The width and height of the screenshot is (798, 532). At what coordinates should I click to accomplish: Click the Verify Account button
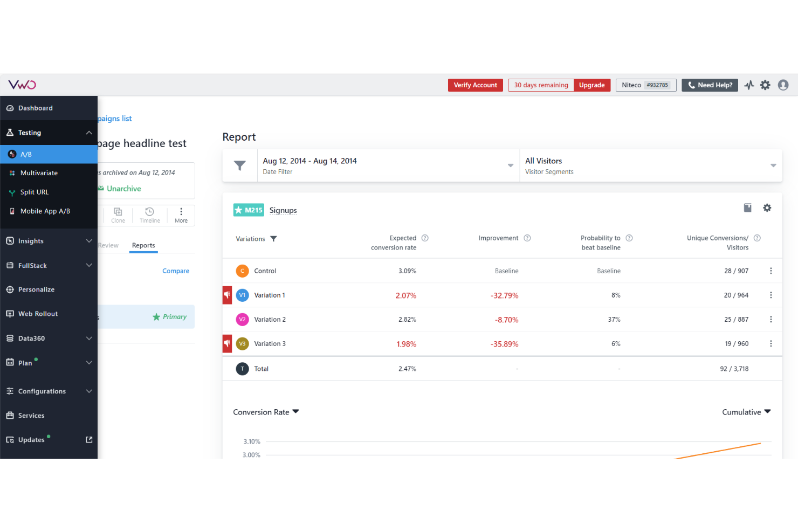tap(476, 85)
